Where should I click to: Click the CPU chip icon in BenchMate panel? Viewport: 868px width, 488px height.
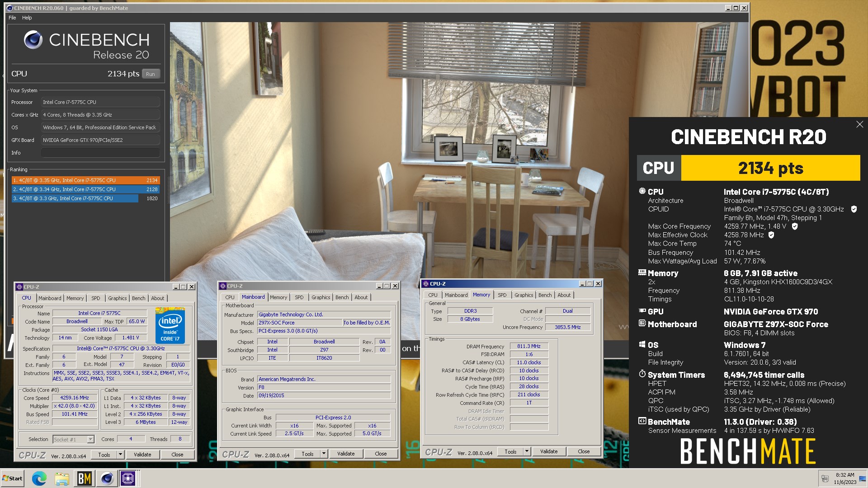(x=642, y=191)
